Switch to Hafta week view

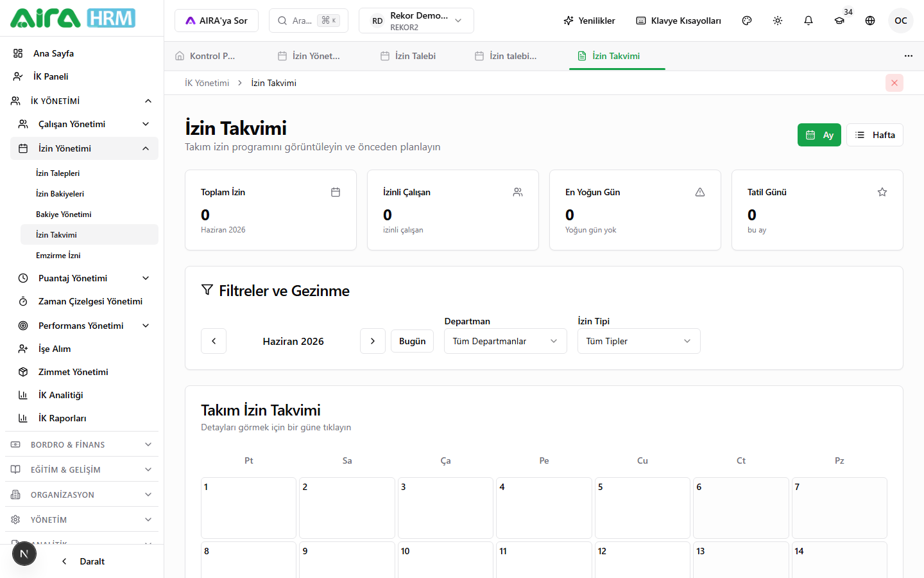875,135
